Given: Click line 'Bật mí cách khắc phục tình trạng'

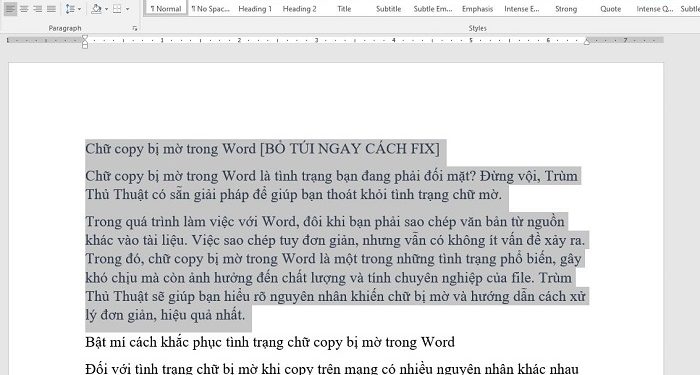Looking at the screenshot, I should pyautogui.click(x=270, y=342).
